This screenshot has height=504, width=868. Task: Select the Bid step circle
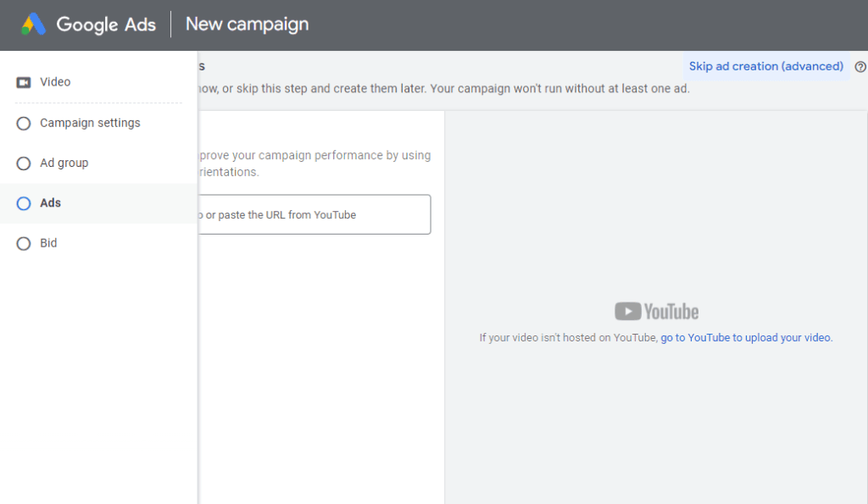pos(24,244)
